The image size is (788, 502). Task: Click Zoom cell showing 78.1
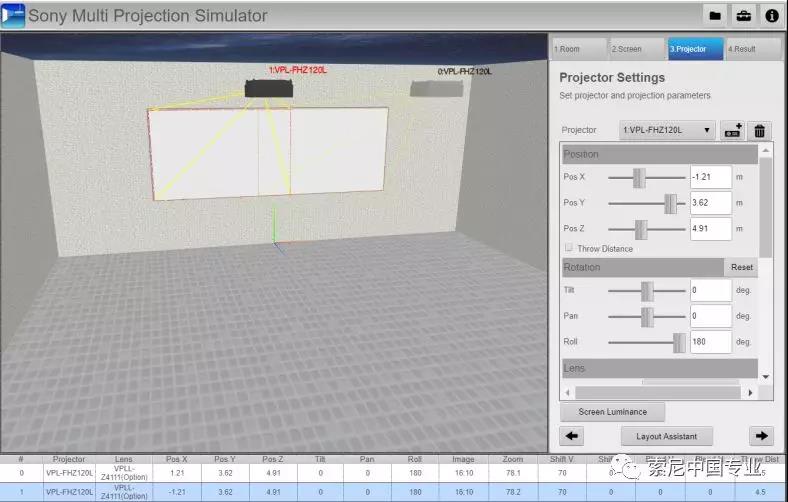[x=513, y=473]
